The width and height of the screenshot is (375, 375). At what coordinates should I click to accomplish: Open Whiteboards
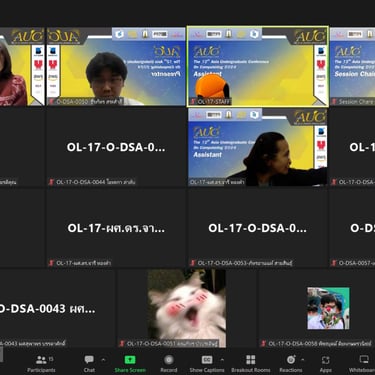click(363, 363)
